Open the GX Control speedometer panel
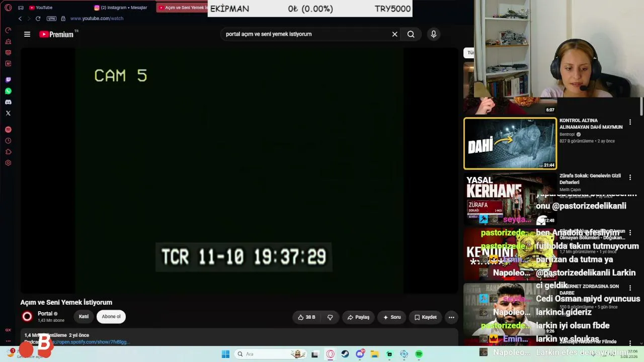Viewport: 644px width, 362px height. 8,30
